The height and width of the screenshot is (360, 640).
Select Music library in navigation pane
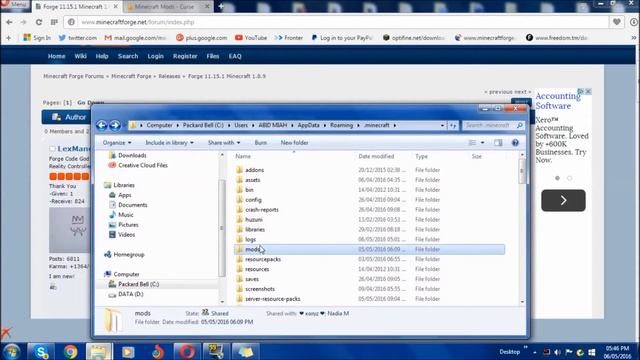(126, 215)
